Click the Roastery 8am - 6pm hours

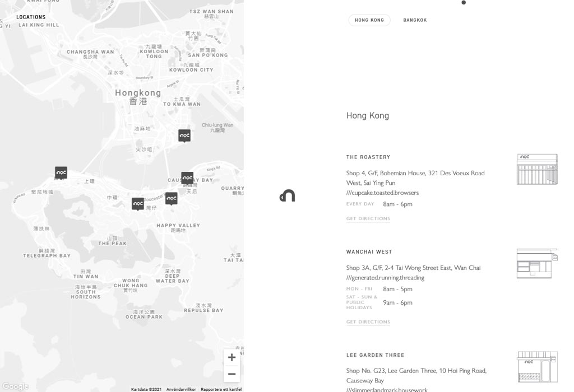click(x=397, y=204)
